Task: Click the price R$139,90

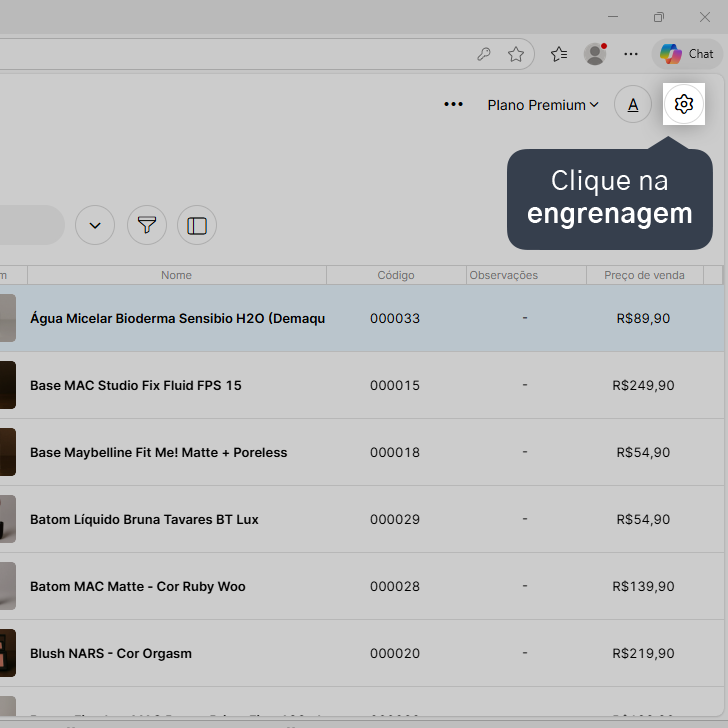Action: point(644,586)
